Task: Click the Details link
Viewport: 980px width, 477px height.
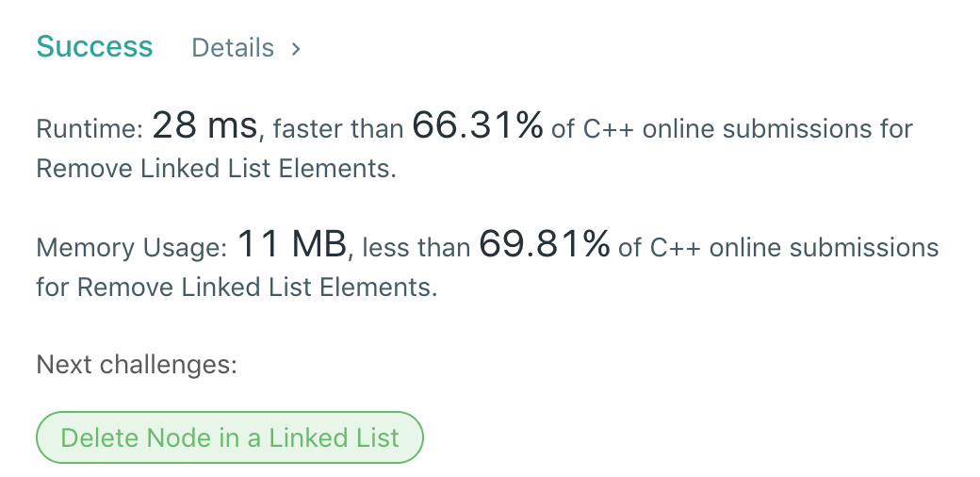Action: 233,48
